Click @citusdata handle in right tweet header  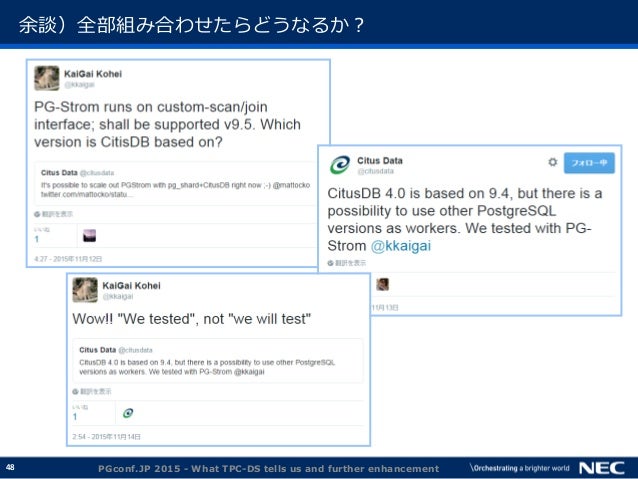(375, 171)
